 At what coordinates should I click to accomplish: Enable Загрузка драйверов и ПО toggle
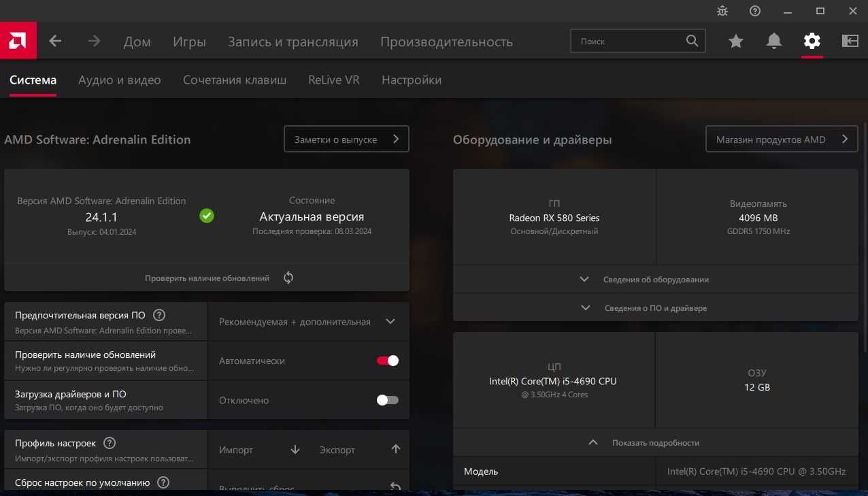[388, 400]
